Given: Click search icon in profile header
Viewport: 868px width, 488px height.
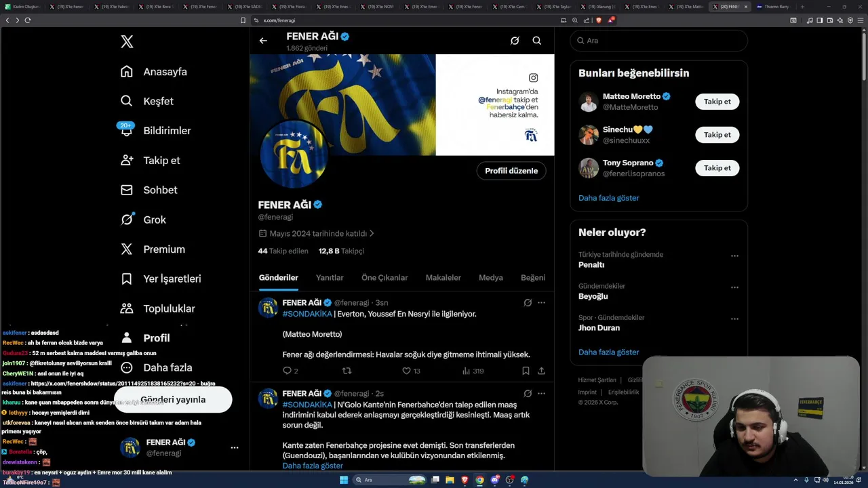Looking at the screenshot, I should (x=536, y=41).
